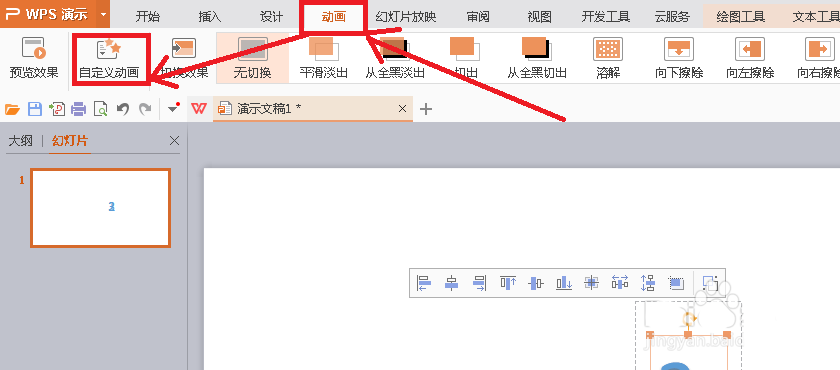840x370 pixels.
Task: Click Align Middle Vertically icon
Action: point(536,283)
